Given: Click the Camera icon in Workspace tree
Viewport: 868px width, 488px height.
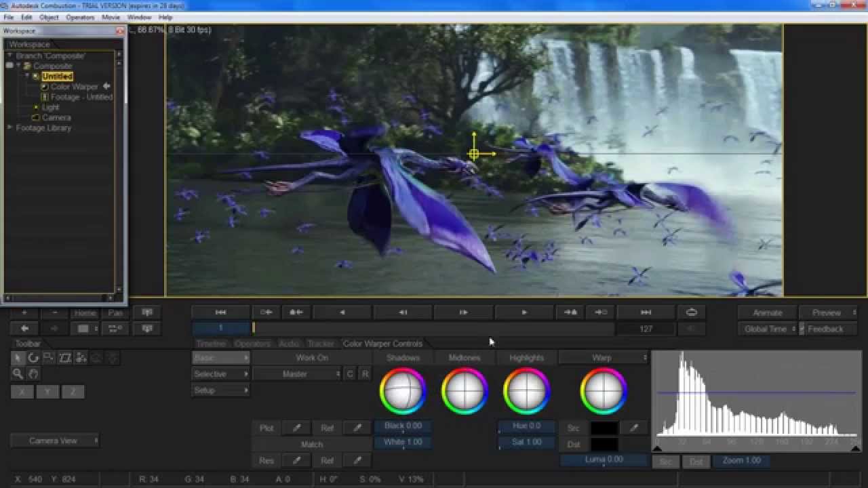Looking at the screenshot, I should [36, 117].
